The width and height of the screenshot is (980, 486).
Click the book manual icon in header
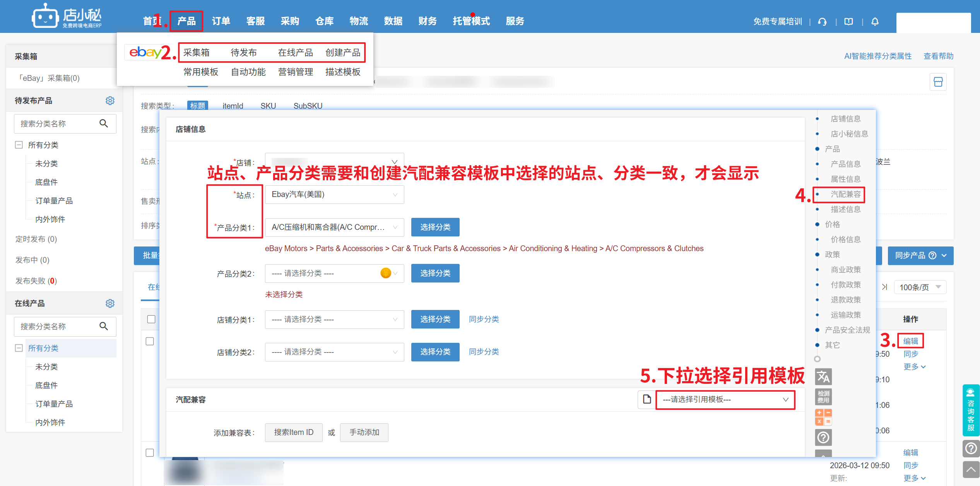click(848, 22)
